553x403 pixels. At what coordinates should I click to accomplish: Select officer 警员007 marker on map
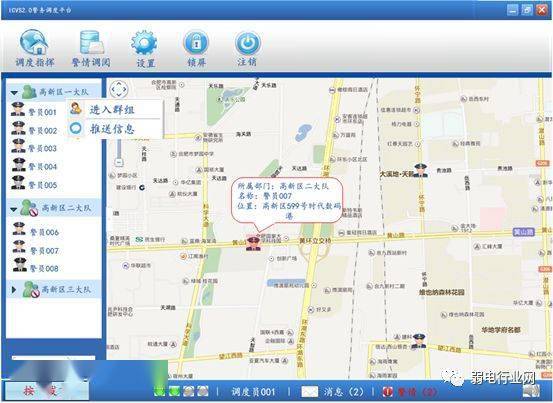coord(253,243)
